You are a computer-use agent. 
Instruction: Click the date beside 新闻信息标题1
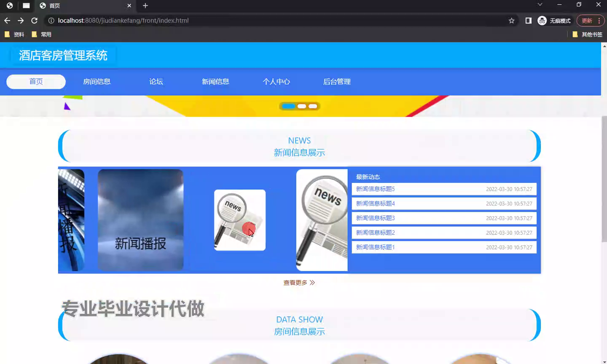tap(509, 247)
